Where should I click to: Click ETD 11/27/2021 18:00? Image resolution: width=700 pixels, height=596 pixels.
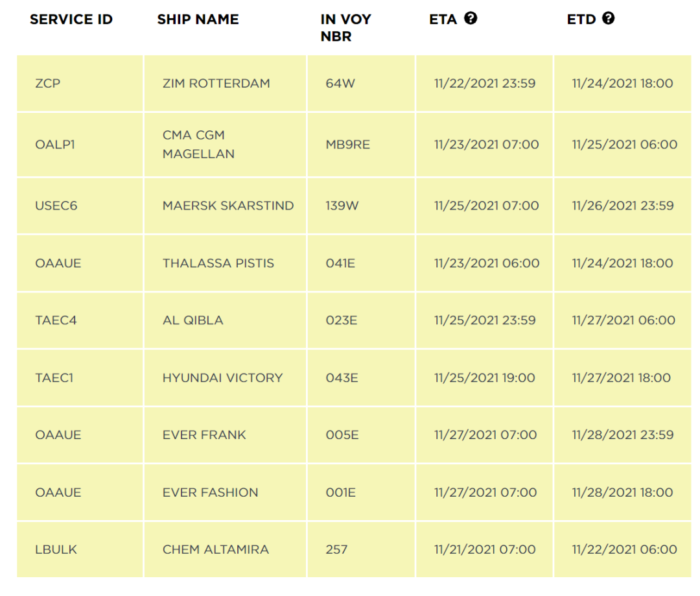622,379
